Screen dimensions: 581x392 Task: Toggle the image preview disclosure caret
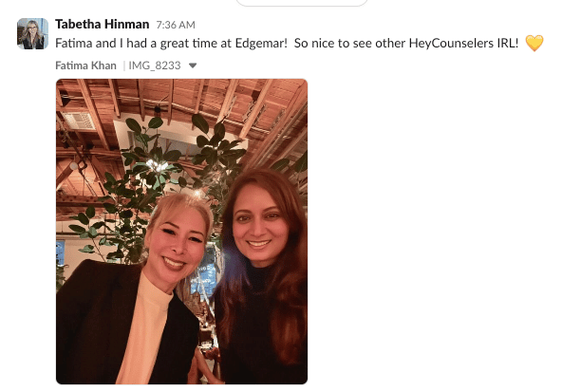193,65
